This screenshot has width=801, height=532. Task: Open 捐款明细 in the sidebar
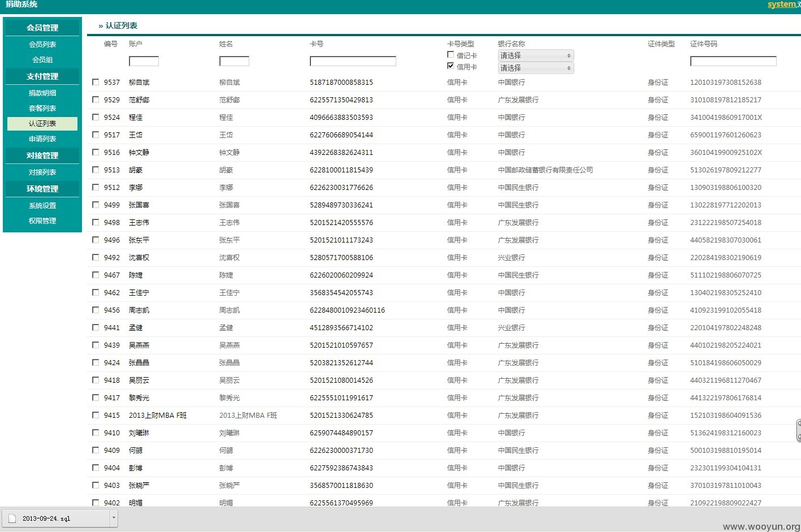pyautogui.click(x=42, y=93)
